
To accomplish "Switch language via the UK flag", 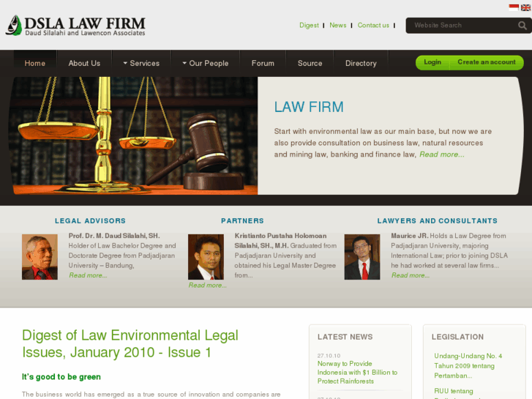I will pos(526,7).
